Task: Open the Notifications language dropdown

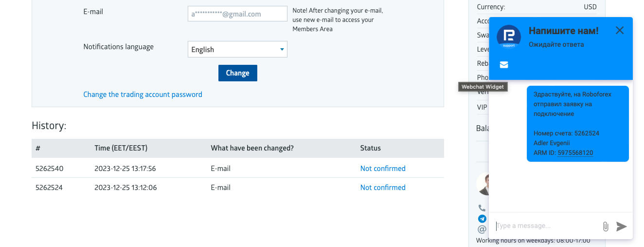Action: pos(237,49)
